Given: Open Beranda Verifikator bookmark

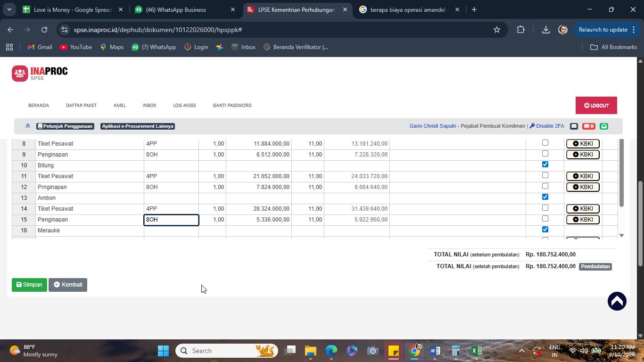Looking at the screenshot, I should tap(296, 47).
